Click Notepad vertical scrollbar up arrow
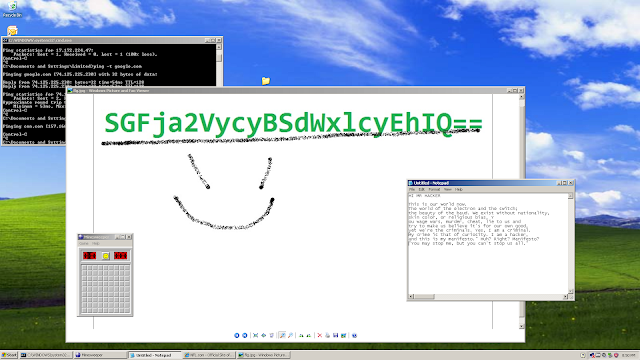 [571, 196]
